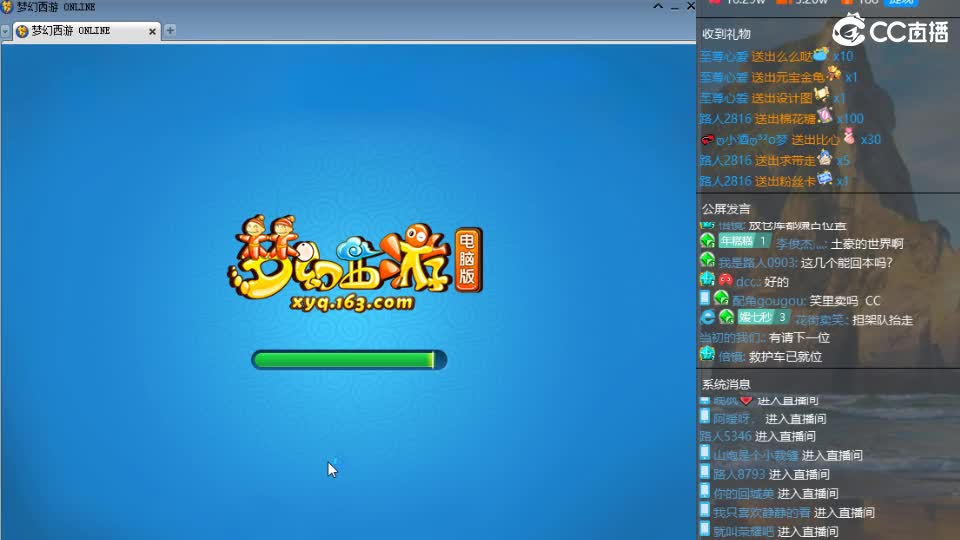
Task: Click the 求带走 gift icon
Action: tap(825, 158)
